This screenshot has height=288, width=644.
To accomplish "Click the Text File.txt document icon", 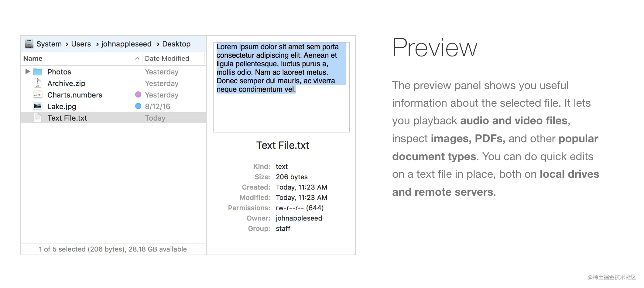I will coord(38,118).
